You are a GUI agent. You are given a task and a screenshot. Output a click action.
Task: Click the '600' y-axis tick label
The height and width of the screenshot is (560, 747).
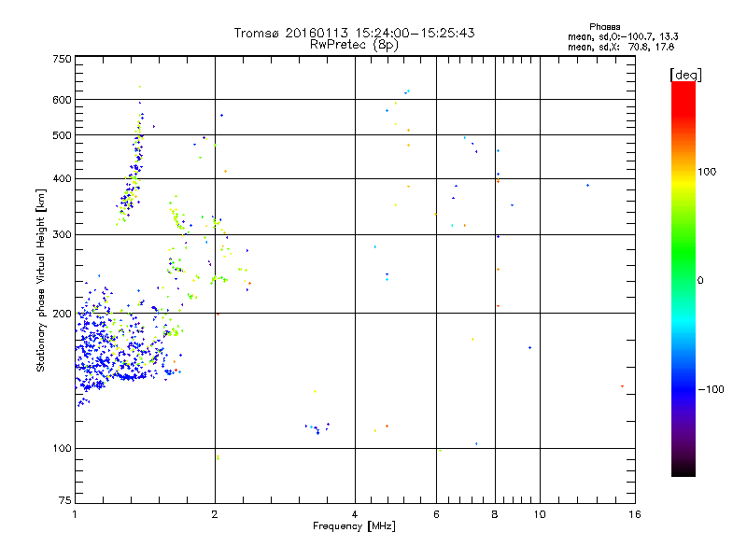[62, 100]
